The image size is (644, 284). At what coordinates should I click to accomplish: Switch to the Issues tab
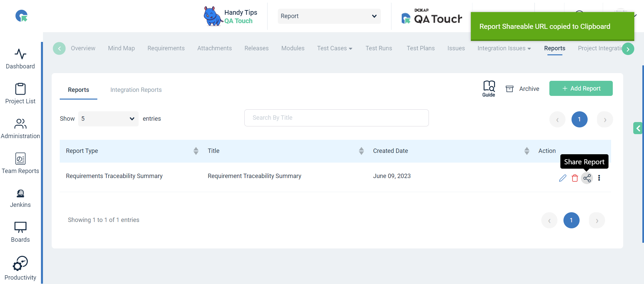pyautogui.click(x=456, y=48)
